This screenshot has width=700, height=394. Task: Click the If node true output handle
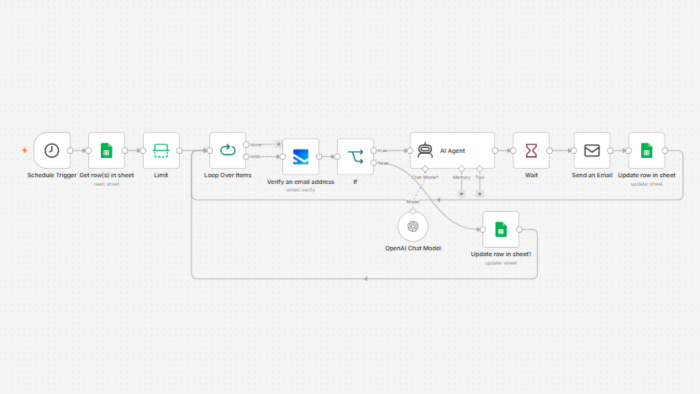(374, 151)
